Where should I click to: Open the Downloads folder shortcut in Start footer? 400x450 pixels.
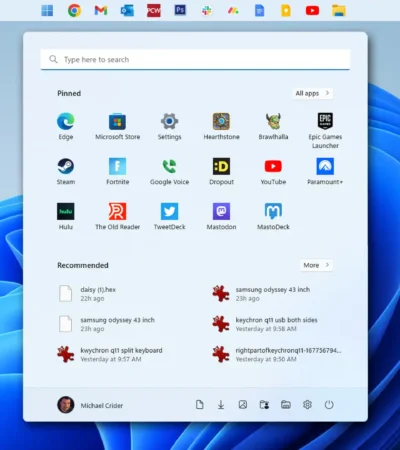click(221, 405)
